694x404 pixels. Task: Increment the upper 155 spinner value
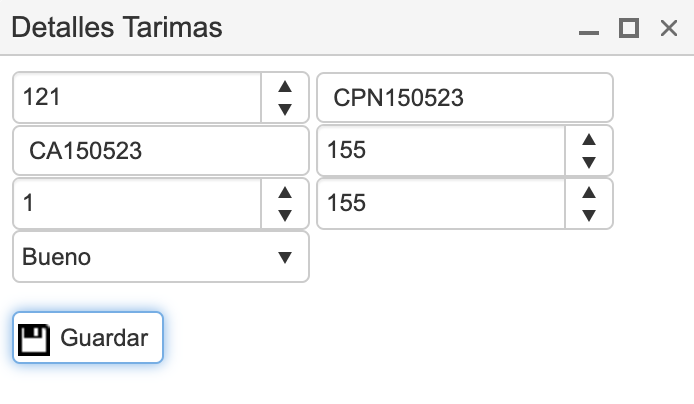point(589,140)
